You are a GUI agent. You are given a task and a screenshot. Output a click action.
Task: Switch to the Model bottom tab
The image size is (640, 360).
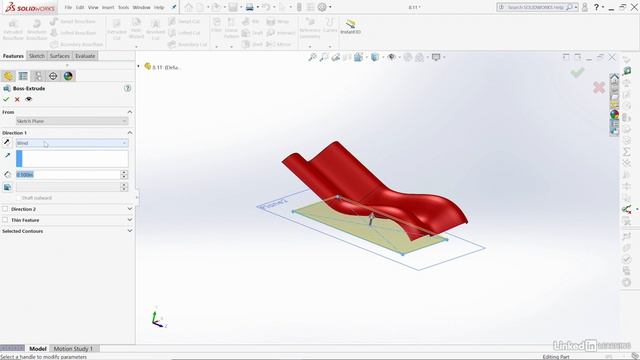38,349
